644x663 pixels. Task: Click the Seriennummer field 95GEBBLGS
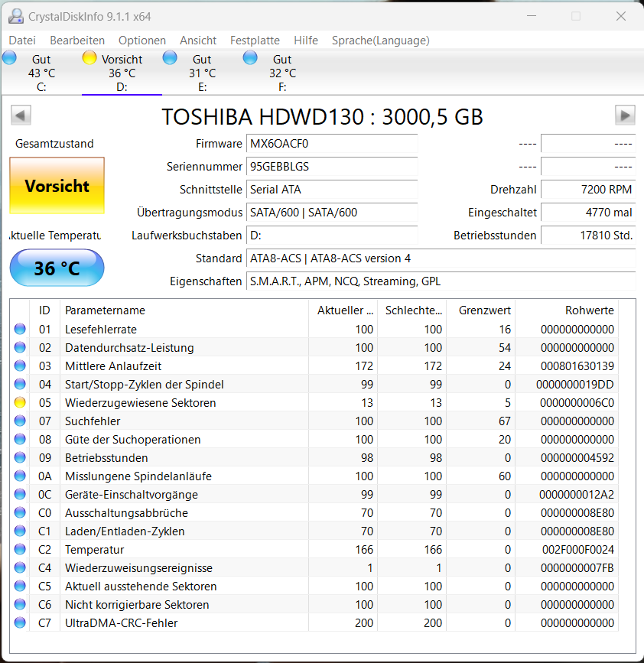[x=332, y=166]
